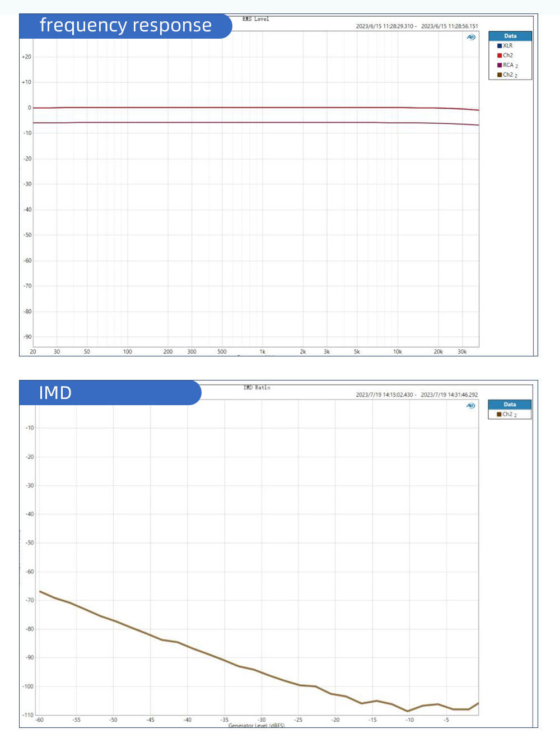Click the blue XLR legend color square
The width and height of the screenshot is (560, 747).
tap(499, 46)
